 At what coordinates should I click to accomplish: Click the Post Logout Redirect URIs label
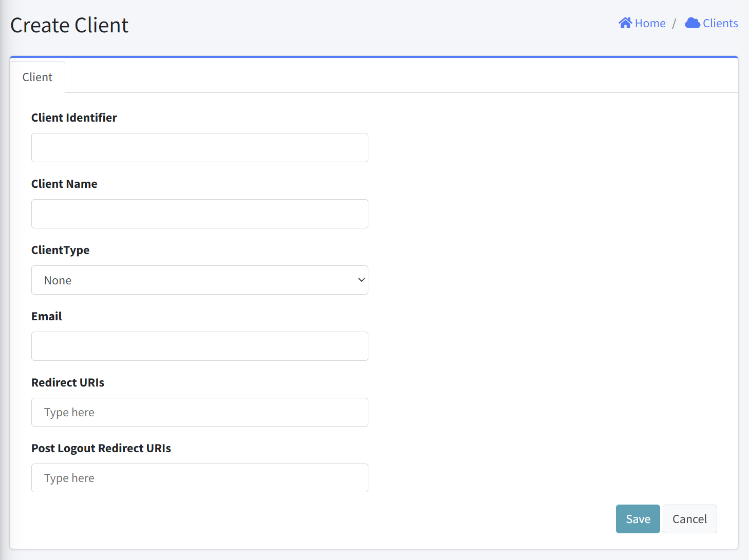101,448
